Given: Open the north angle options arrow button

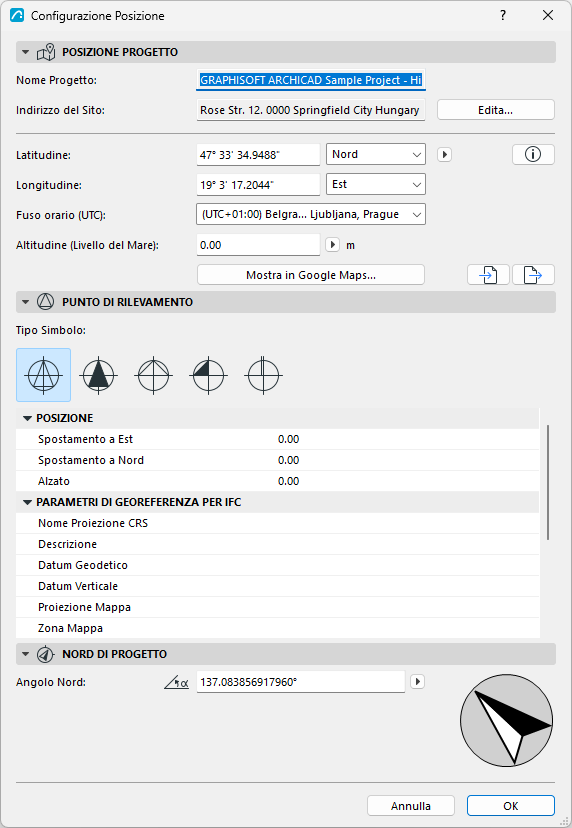Looking at the screenshot, I should (x=417, y=682).
